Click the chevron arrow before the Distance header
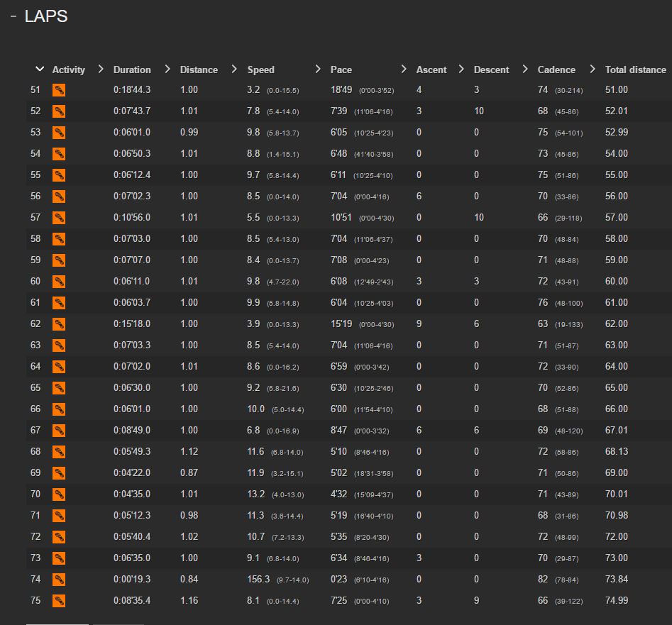This screenshot has height=625, width=672. pyautogui.click(x=167, y=69)
